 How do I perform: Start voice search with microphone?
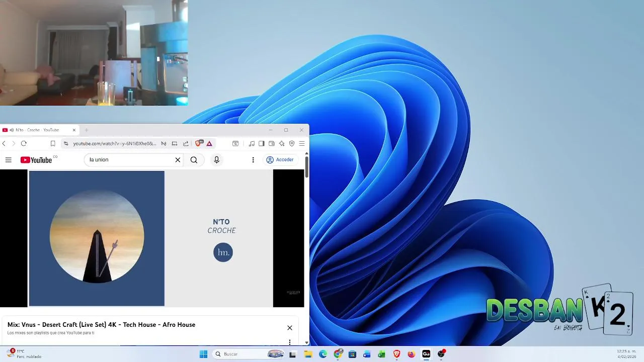(216, 160)
